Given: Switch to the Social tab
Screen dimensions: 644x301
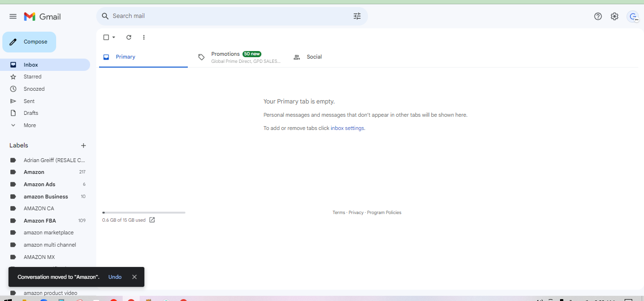Looking at the screenshot, I should click(334, 57).
